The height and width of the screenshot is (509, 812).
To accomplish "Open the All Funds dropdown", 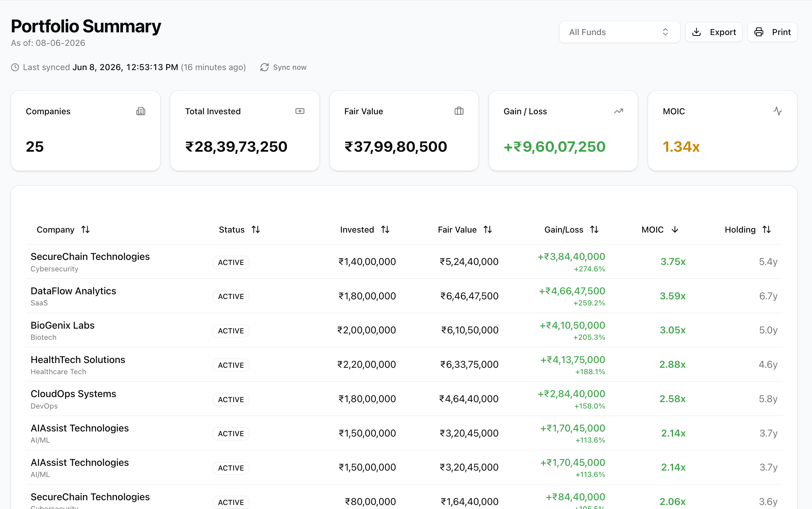I will pyautogui.click(x=619, y=32).
